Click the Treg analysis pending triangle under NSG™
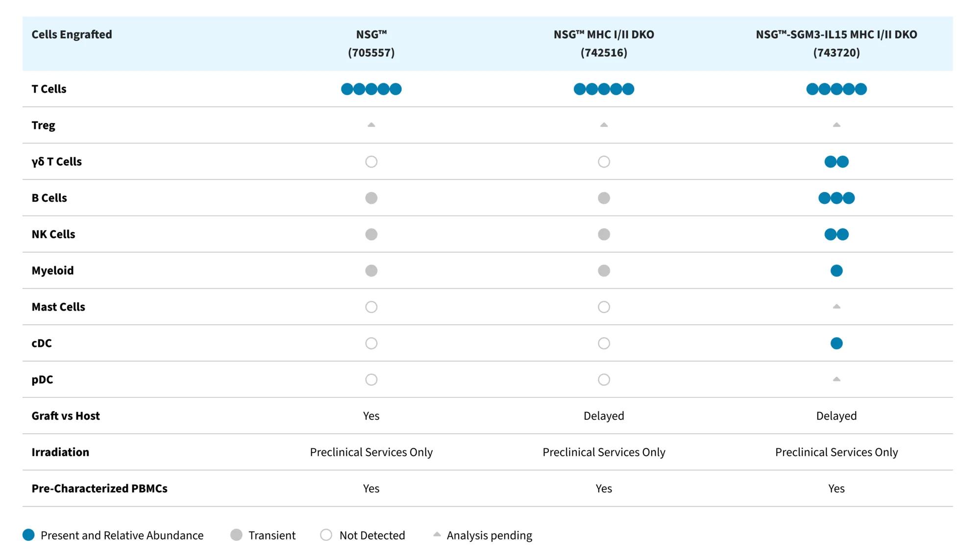This screenshot has height=559, width=980. [371, 125]
